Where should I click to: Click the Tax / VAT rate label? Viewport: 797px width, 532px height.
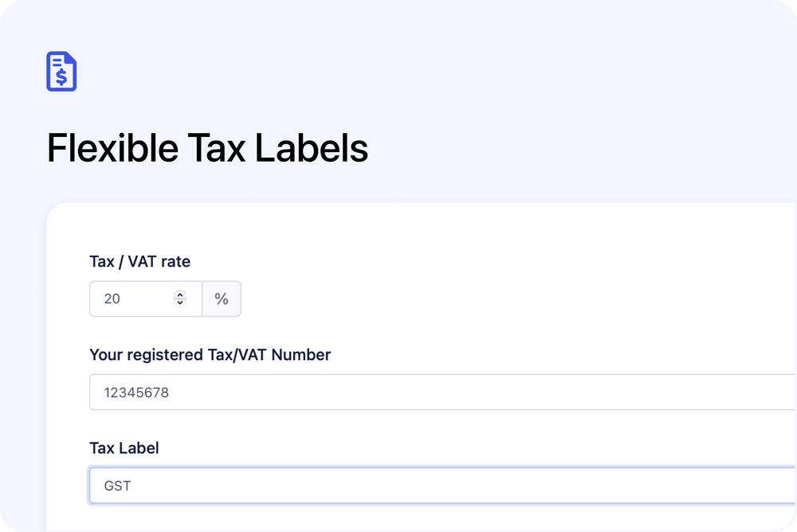(x=139, y=261)
